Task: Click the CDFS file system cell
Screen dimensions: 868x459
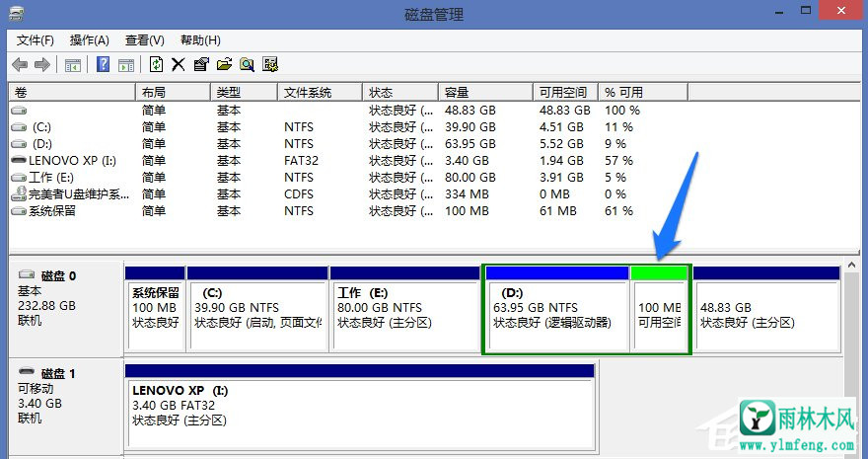Action: point(299,194)
